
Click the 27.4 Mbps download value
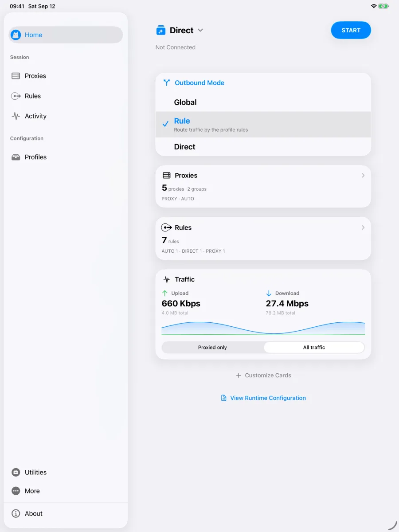pyautogui.click(x=287, y=304)
